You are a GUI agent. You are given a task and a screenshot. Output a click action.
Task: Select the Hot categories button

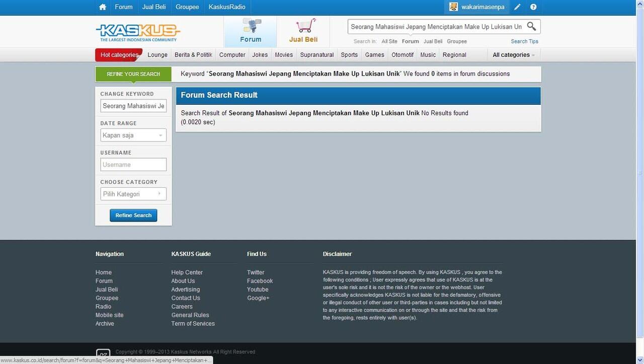tap(119, 55)
